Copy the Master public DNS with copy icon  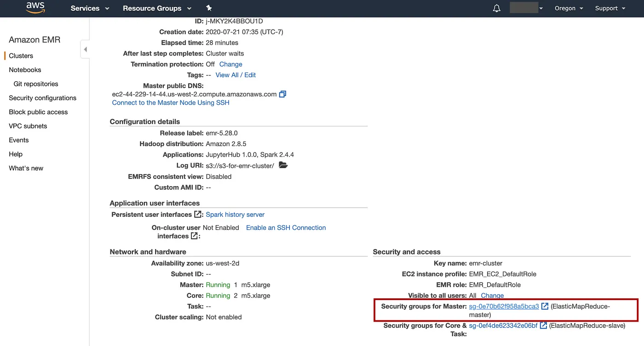point(283,94)
